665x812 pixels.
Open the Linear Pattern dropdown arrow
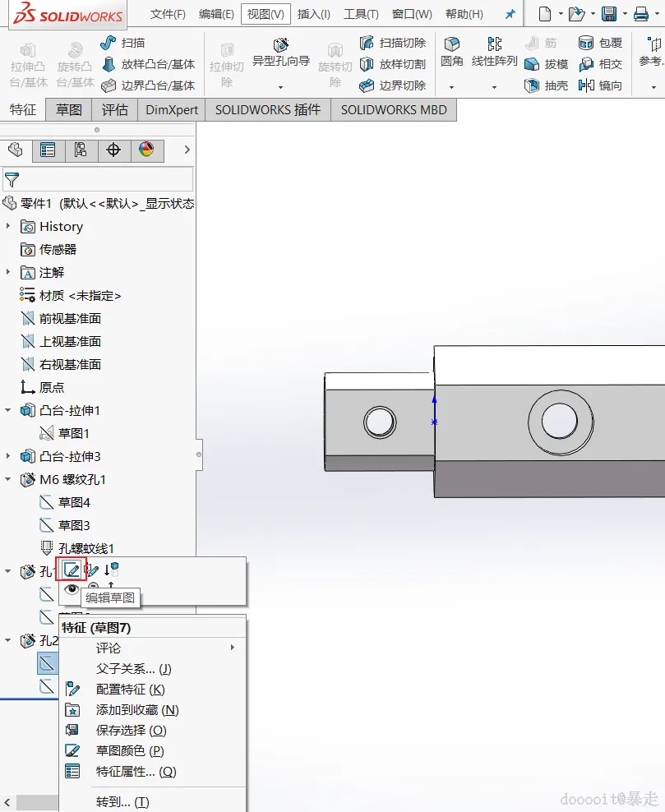[494, 87]
